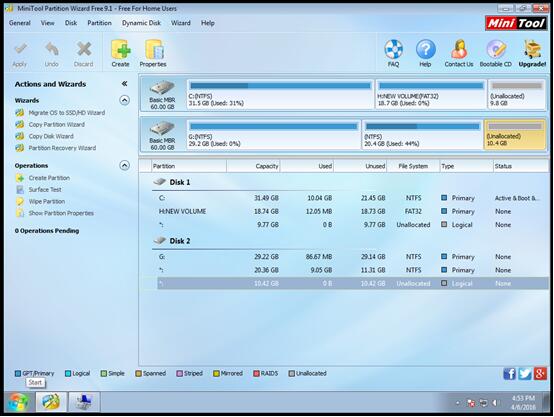This screenshot has width=554, height=417.
Task: Open the Wizard menu
Action: tap(181, 23)
